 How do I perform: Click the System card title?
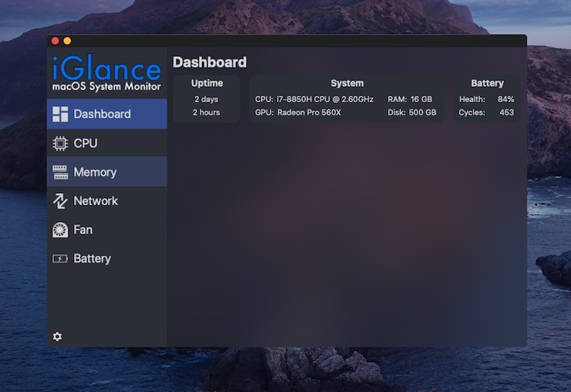(347, 84)
